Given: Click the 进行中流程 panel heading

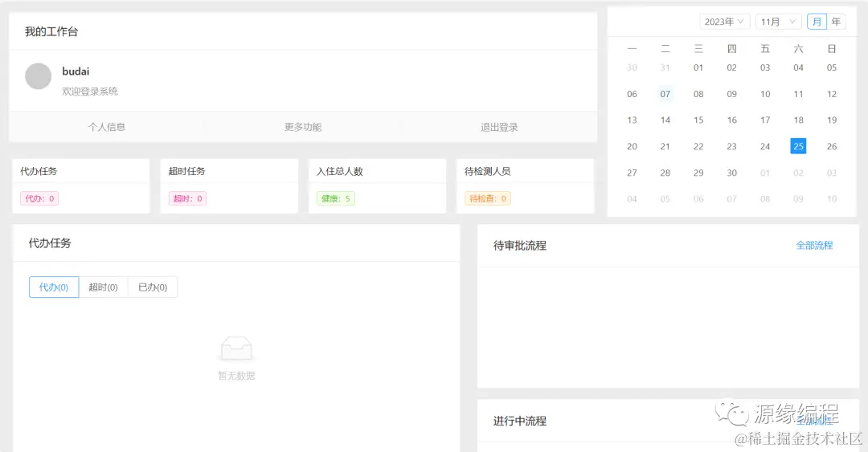Looking at the screenshot, I should 520,421.
